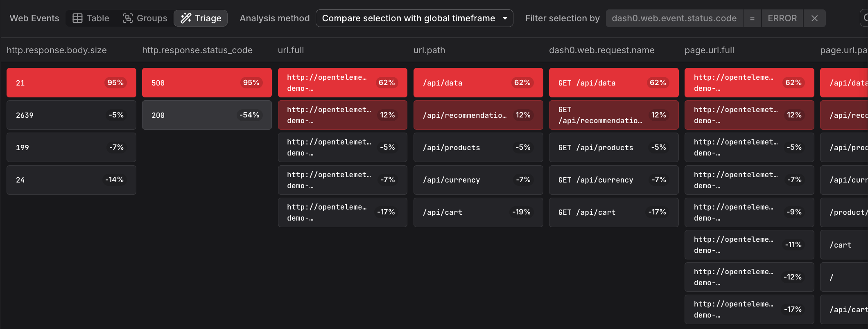Click page.url.full card showing -9%
Image resolution: width=868 pixels, height=329 pixels.
[x=749, y=212]
